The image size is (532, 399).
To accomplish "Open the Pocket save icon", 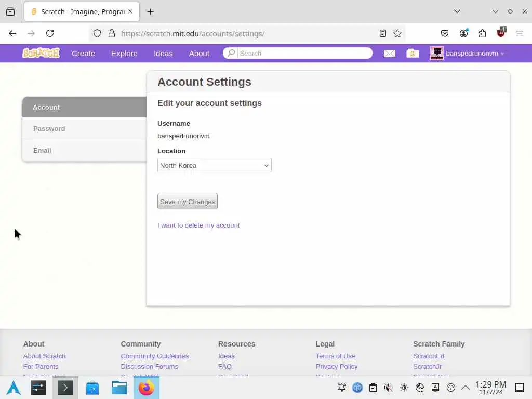I will 445,33.
